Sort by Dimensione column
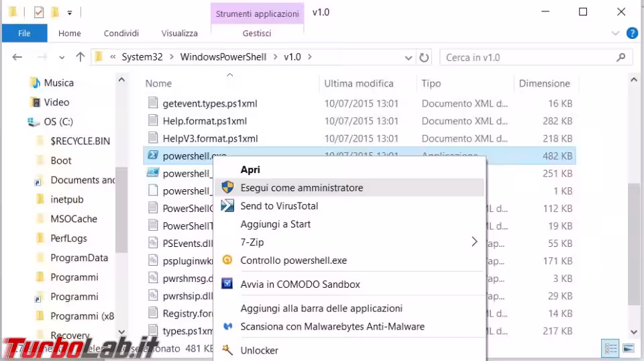Screen dimensions: 644x361 tap(546, 83)
